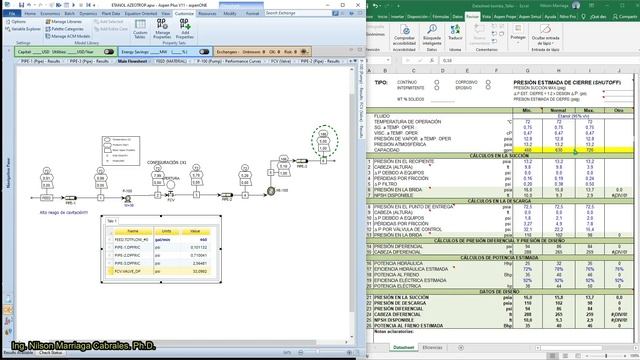Open Aspen document tabs list dropdown
The height and width of the screenshot is (360, 640).
tap(355, 61)
